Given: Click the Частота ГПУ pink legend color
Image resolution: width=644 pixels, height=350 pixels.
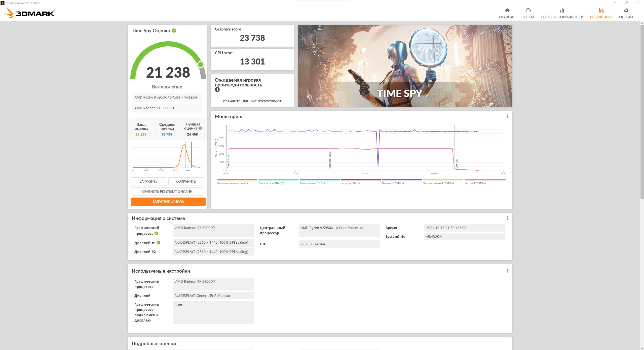Looking at the screenshot, I should (485, 180).
